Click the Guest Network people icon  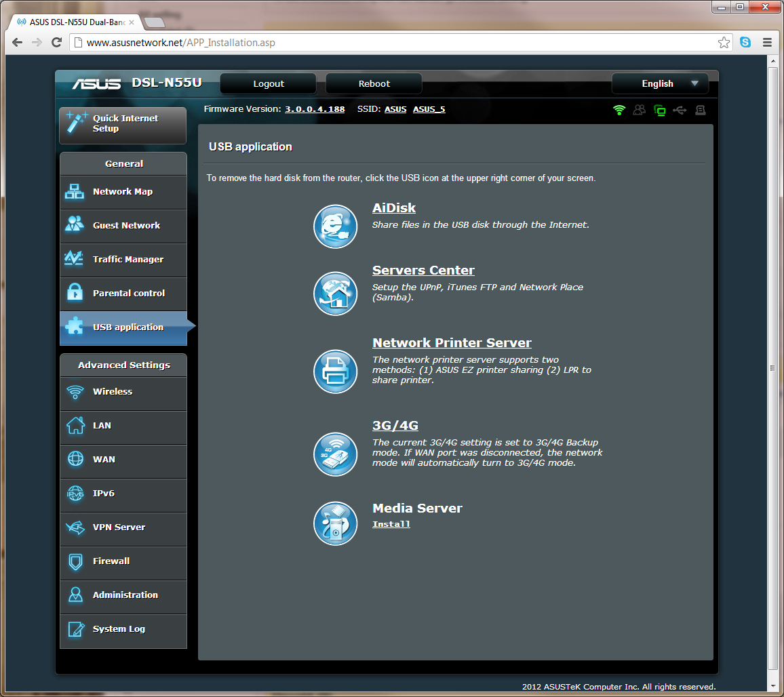pyautogui.click(x=75, y=224)
